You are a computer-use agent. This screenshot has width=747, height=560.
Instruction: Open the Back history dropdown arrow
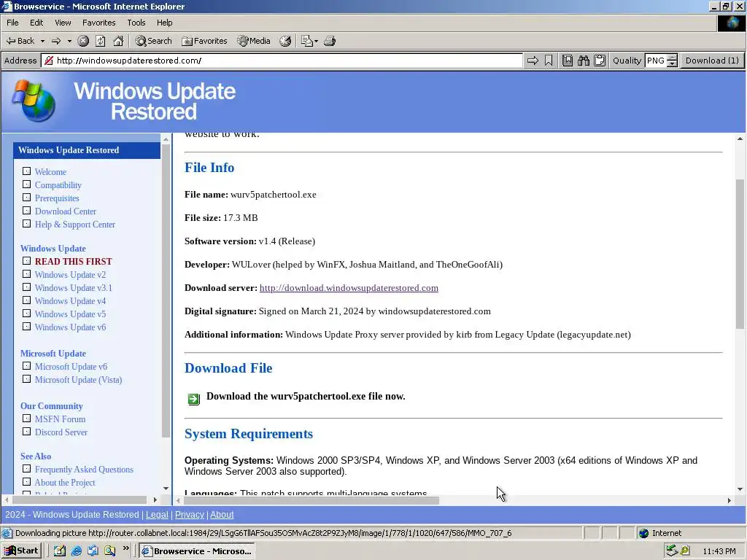[x=42, y=41]
